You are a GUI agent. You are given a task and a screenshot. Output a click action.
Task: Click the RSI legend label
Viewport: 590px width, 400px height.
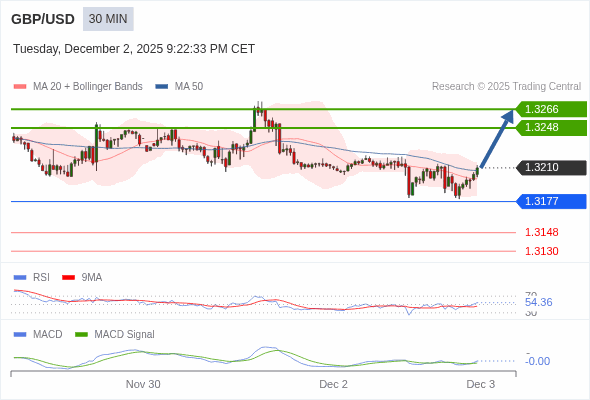pos(41,278)
